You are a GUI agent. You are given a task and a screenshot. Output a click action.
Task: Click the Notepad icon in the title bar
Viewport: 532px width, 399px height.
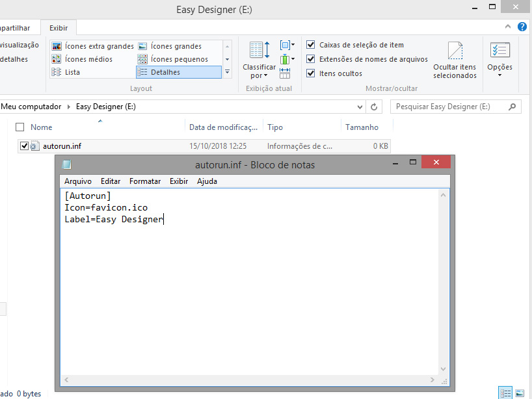tap(66, 164)
